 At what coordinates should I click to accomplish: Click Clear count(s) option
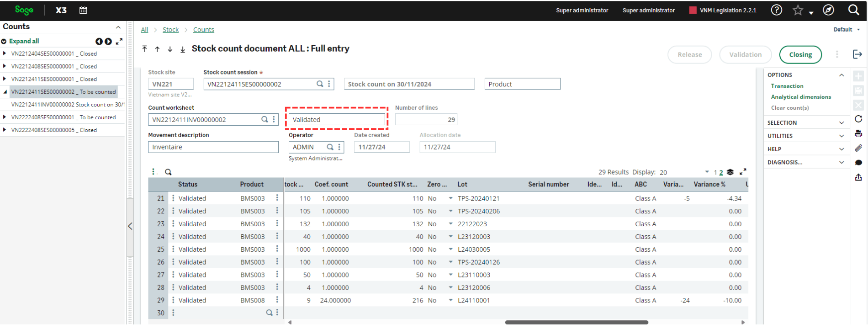tap(790, 108)
